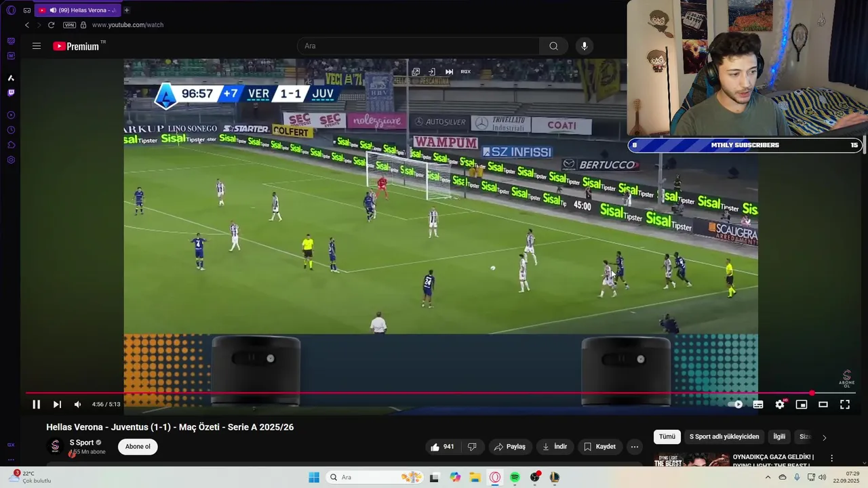Skip to the next video
The height and width of the screenshot is (488, 868).
point(58,405)
